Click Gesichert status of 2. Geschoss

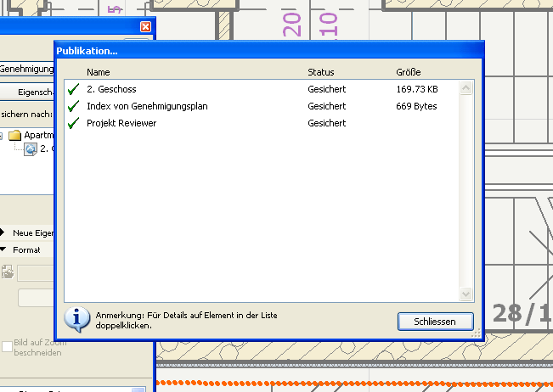(326, 89)
